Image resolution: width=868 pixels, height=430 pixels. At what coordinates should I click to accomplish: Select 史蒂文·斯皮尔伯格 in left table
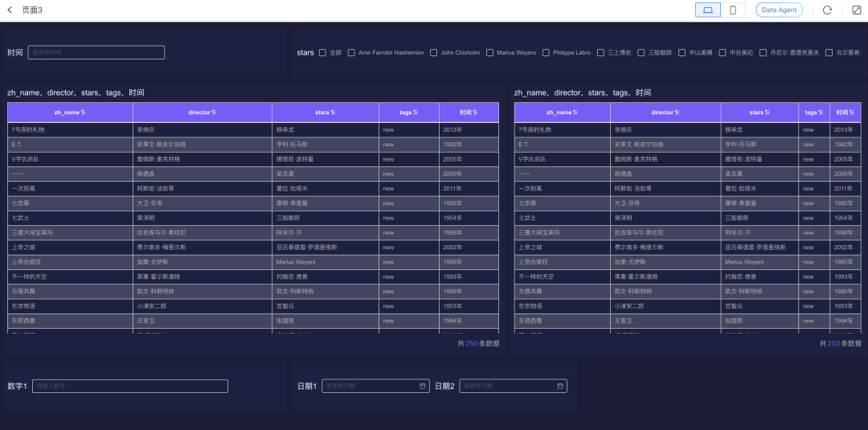point(162,145)
